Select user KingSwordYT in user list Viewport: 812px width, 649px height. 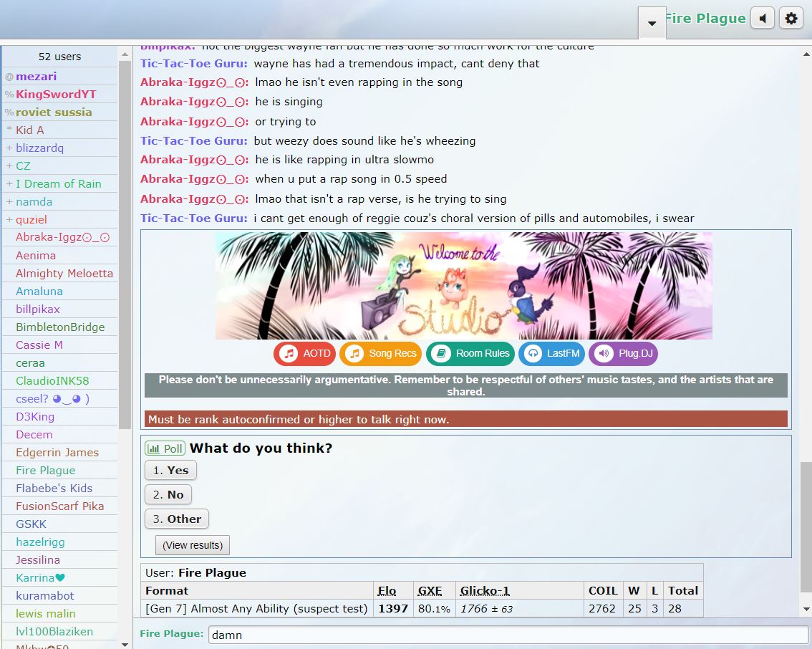click(59, 95)
